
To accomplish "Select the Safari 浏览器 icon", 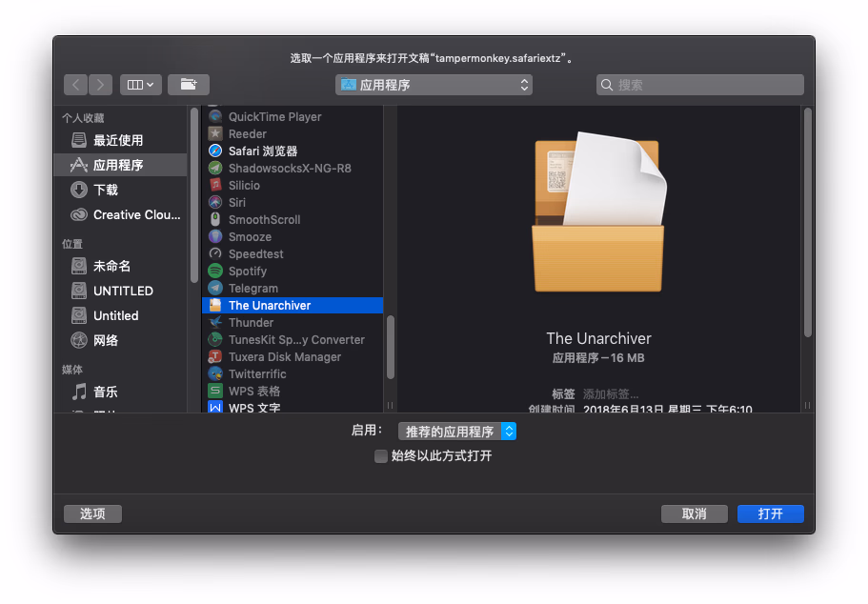I will [215, 151].
